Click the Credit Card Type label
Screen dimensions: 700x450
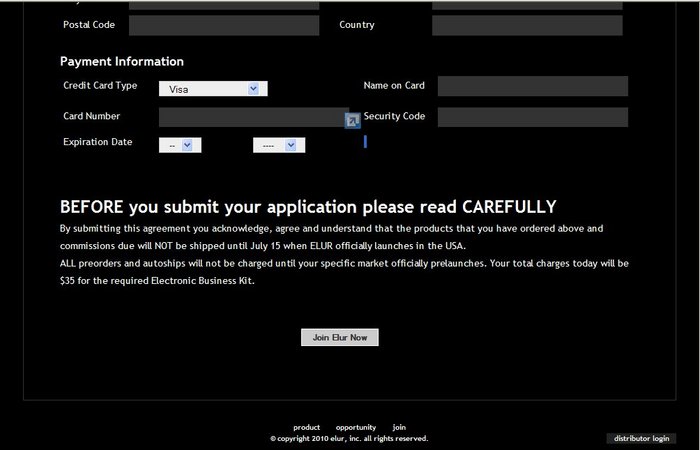click(100, 86)
